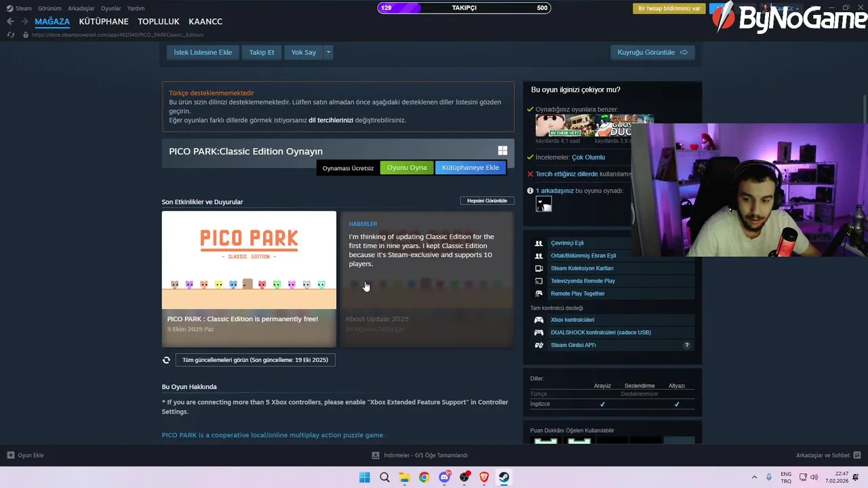Open the İndirmeler download status icon
The width and height of the screenshot is (868, 488).
(376, 455)
